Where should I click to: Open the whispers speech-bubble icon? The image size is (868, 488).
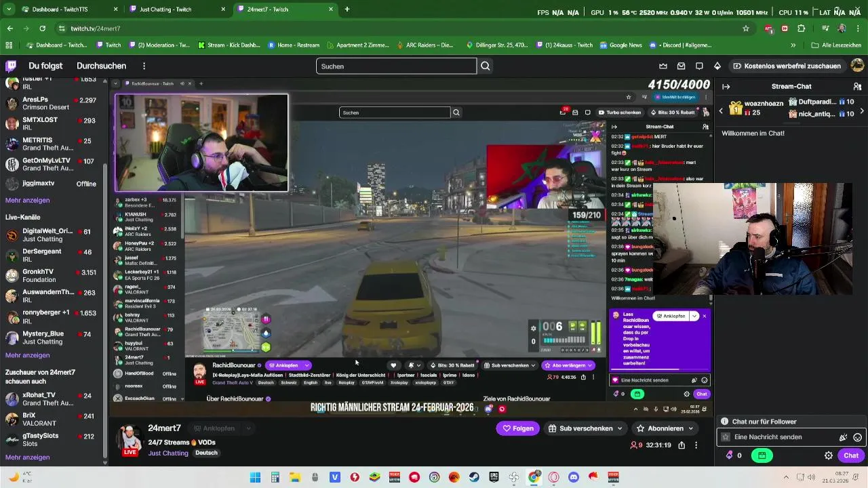699,66
